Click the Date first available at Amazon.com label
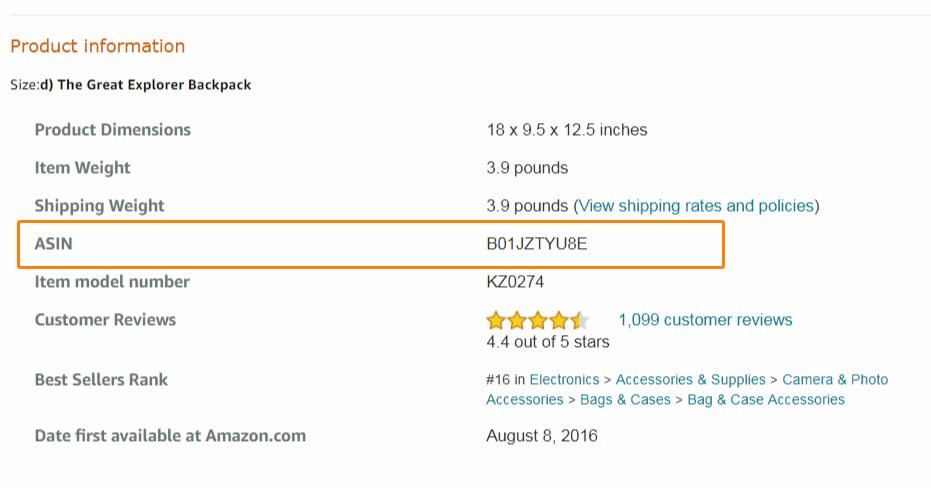Image resolution: width=931 pixels, height=488 pixels. pyautogui.click(x=170, y=436)
